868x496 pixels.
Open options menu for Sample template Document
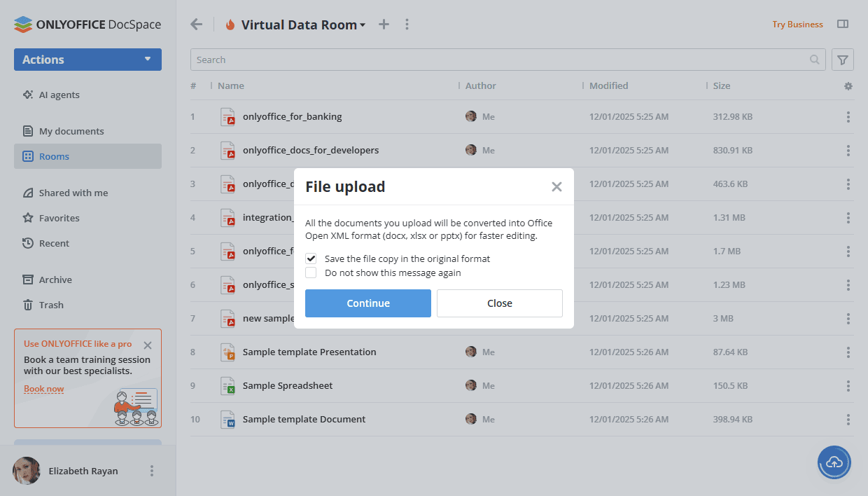tap(848, 420)
